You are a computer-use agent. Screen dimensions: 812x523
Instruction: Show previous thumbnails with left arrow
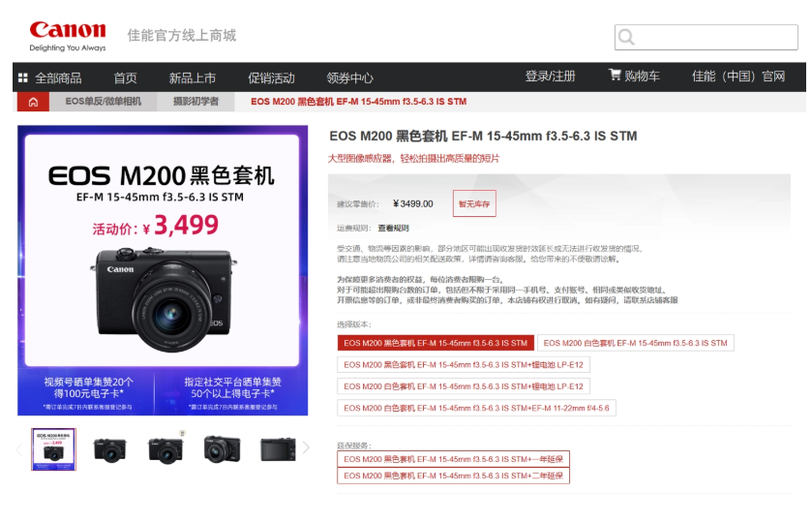point(19,449)
